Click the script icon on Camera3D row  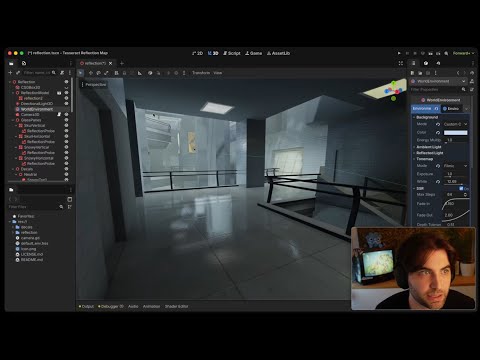pos(59,114)
